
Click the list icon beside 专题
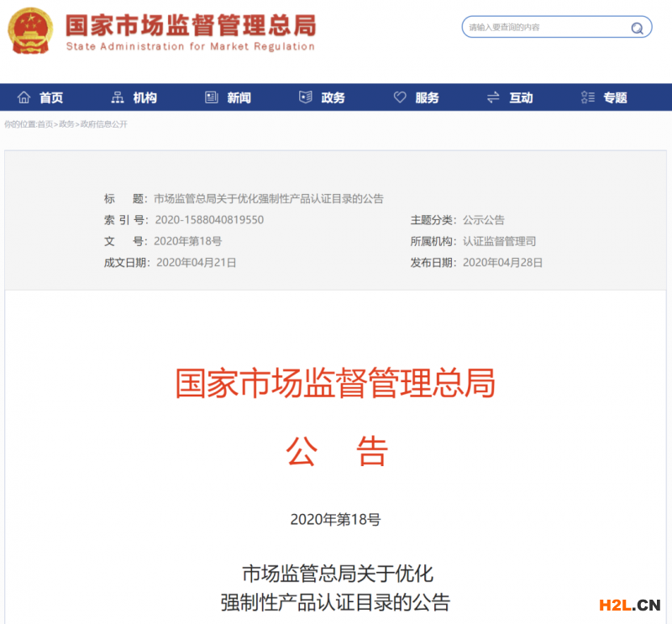(x=587, y=97)
